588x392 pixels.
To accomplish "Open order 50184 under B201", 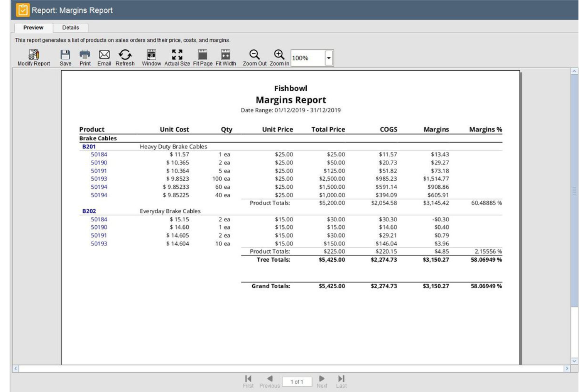I will 99,154.
